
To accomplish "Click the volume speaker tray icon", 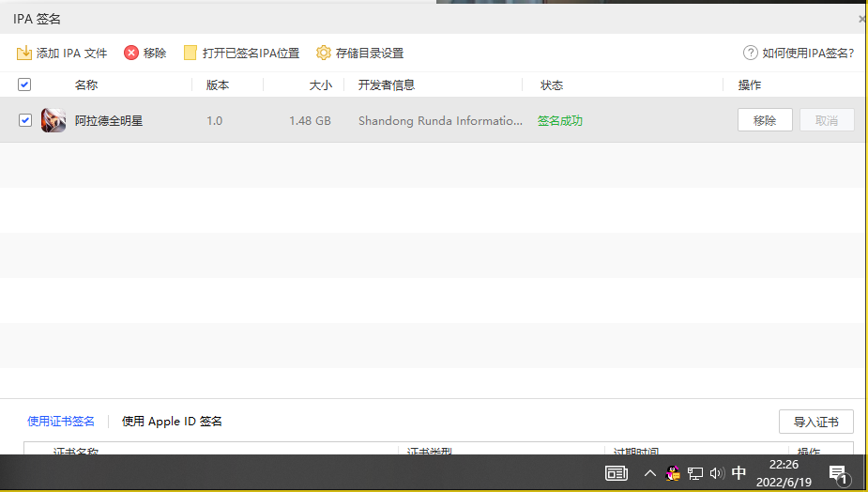I will click(x=717, y=473).
